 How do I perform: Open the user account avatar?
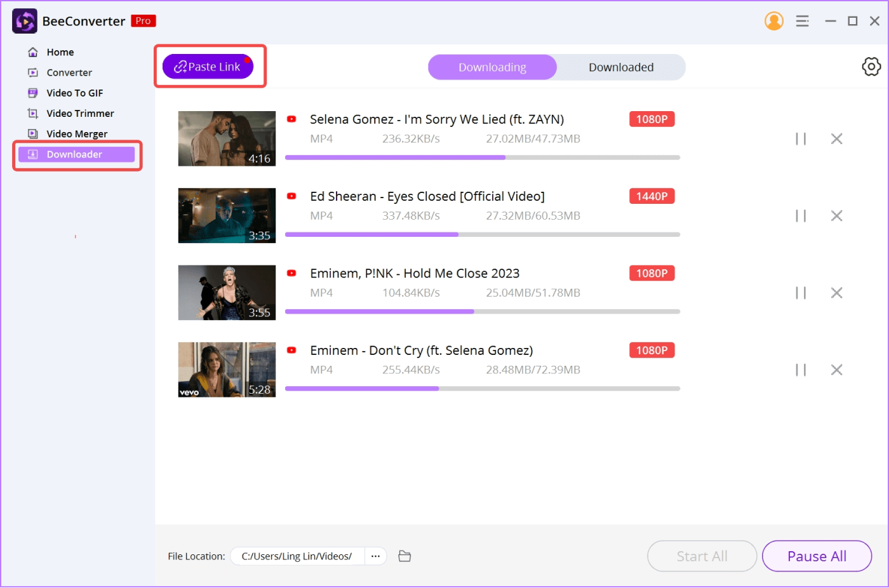[774, 21]
